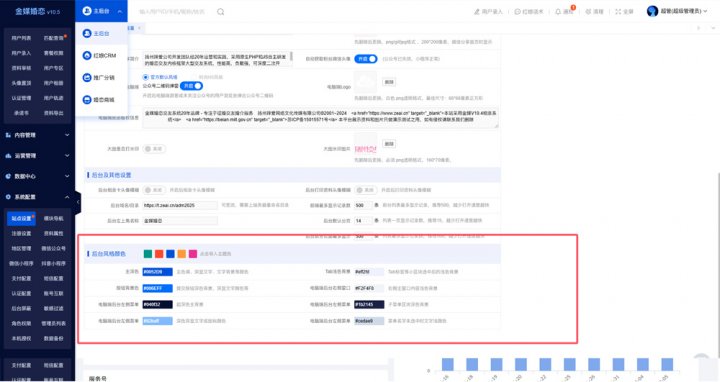Toggle the 大屏是否打水印 switch
Screen dimensions: 720x382
click(x=154, y=149)
